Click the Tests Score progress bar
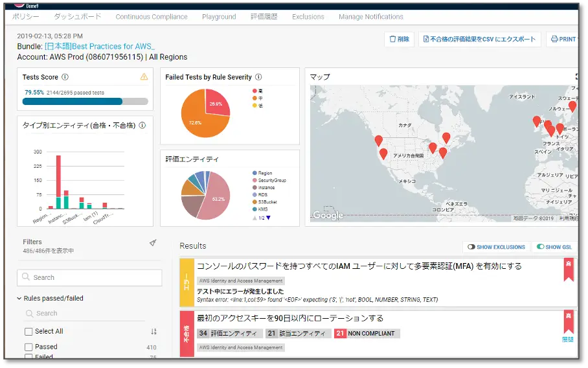The height and width of the screenshot is (368, 588). click(85, 101)
